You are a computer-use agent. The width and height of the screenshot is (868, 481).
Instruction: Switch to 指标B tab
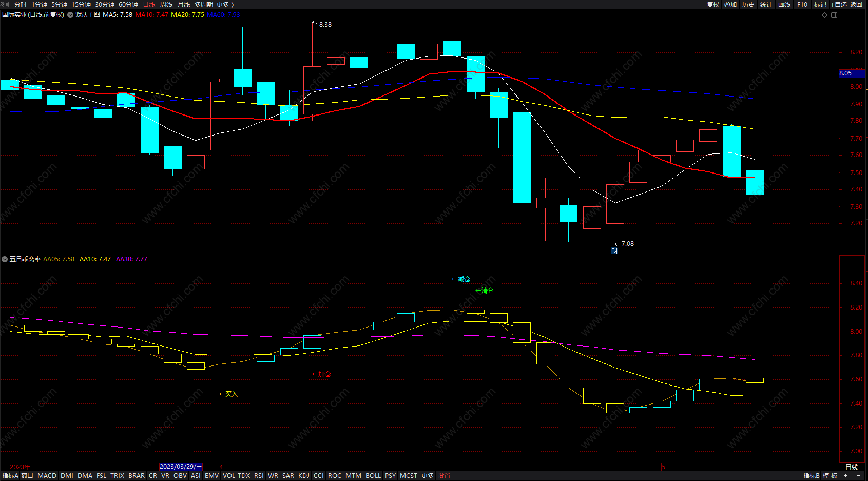pyautogui.click(x=812, y=476)
